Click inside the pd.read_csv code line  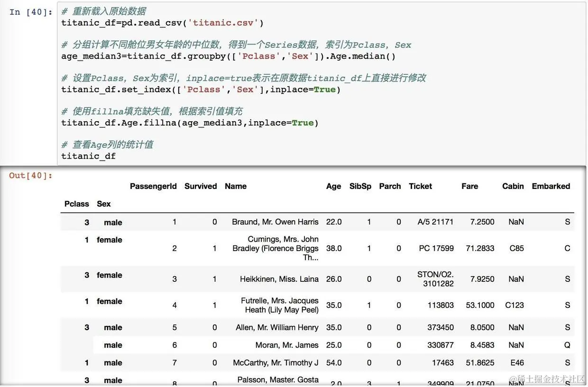coord(163,23)
